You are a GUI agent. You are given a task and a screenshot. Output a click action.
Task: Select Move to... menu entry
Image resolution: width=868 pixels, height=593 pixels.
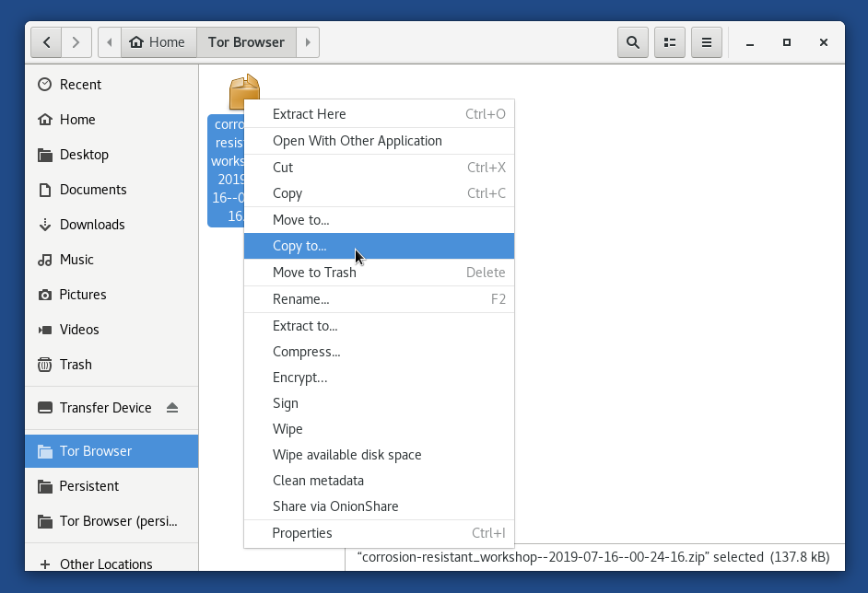click(380, 220)
